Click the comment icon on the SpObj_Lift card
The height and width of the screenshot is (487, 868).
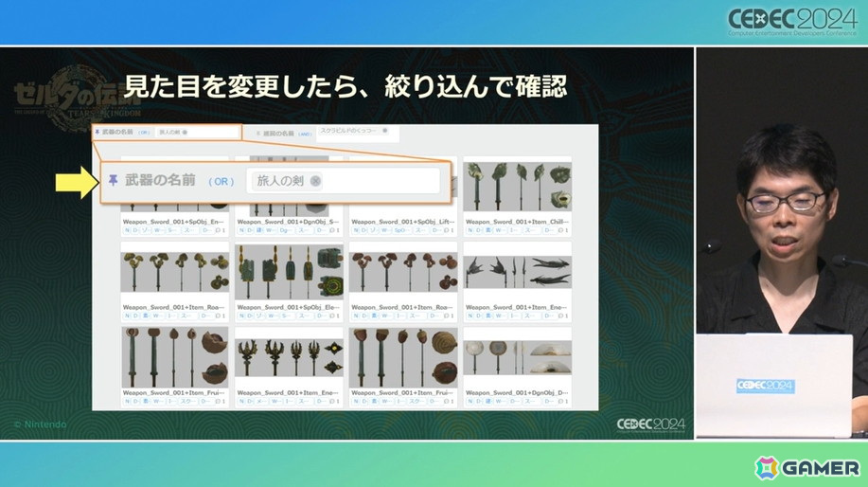(447, 230)
